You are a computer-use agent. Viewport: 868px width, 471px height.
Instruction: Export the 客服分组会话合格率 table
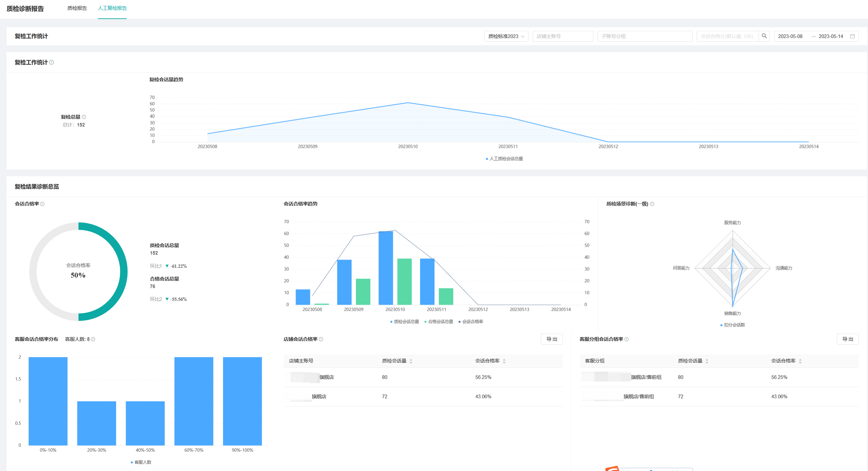tap(847, 339)
